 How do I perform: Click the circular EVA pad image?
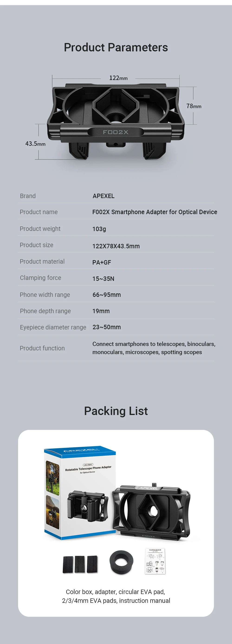pos(121,562)
